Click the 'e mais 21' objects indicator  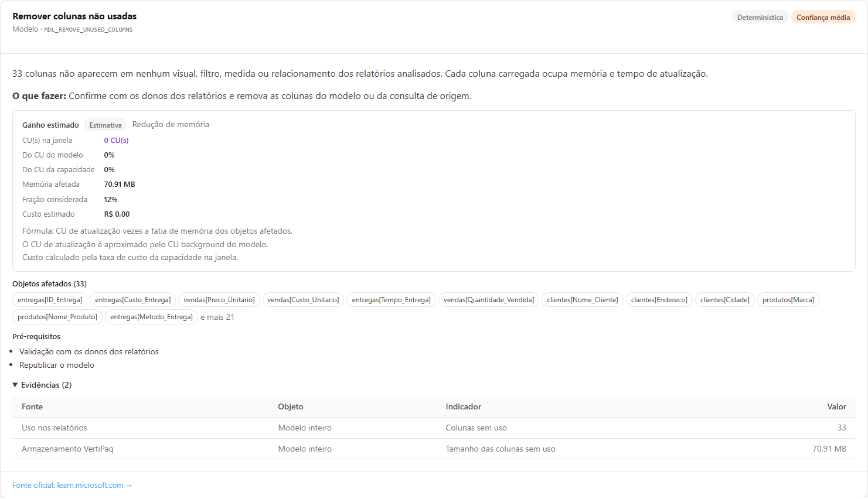[217, 317]
